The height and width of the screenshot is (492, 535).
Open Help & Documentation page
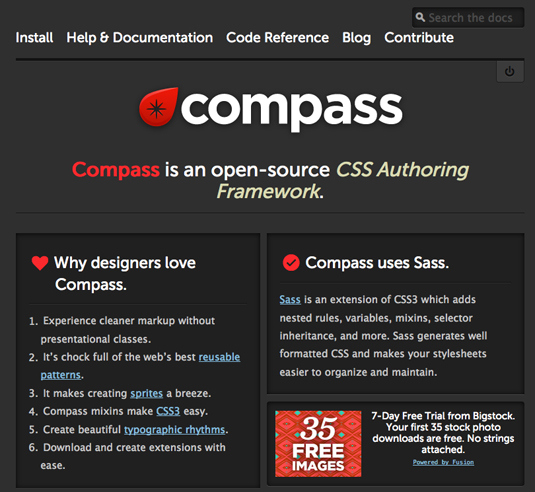coord(140,38)
